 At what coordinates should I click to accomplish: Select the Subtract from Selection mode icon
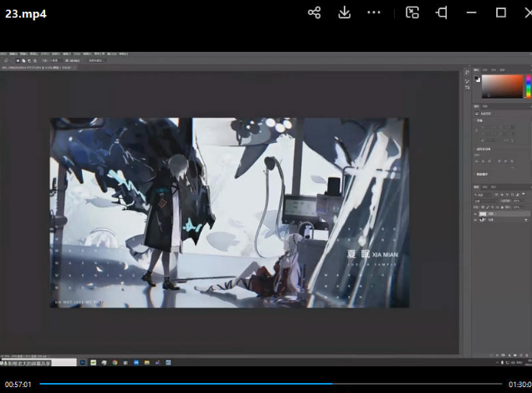(x=29, y=61)
